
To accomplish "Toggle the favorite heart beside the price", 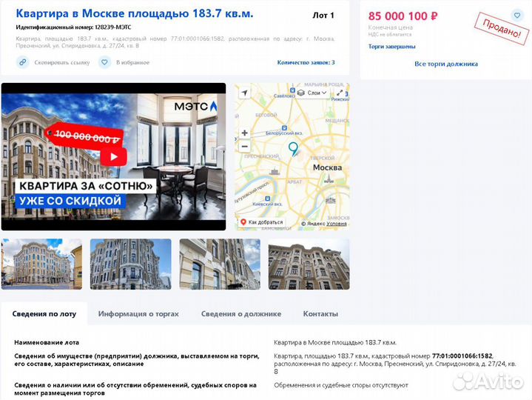I will pos(517,16).
